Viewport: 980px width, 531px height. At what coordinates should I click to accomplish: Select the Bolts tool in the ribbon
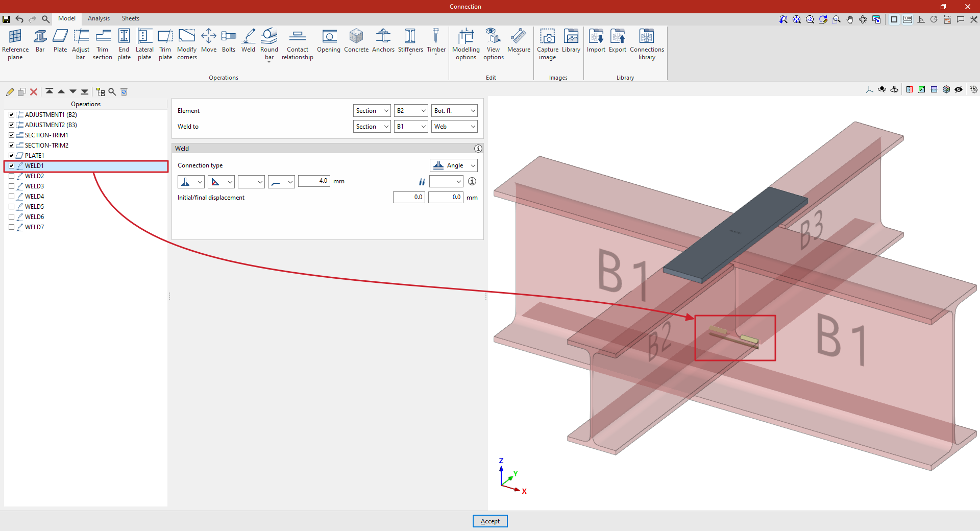[x=229, y=40]
